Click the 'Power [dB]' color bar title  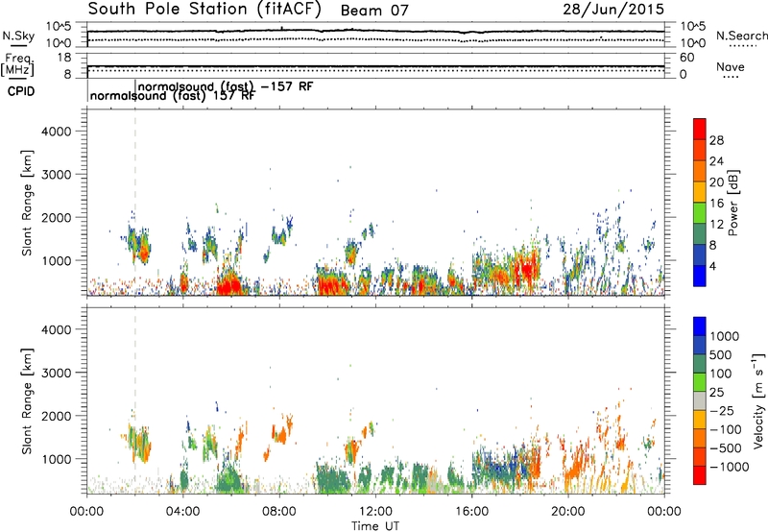(733, 203)
